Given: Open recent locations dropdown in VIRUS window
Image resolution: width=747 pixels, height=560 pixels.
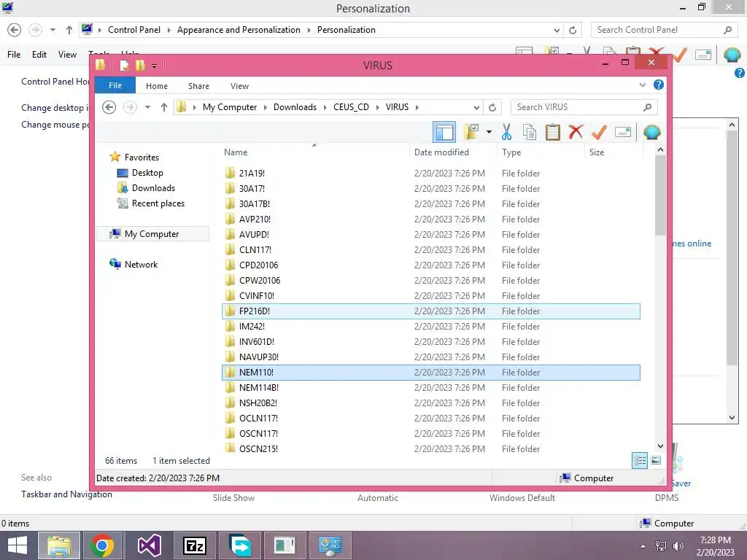Looking at the screenshot, I should pyautogui.click(x=147, y=107).
